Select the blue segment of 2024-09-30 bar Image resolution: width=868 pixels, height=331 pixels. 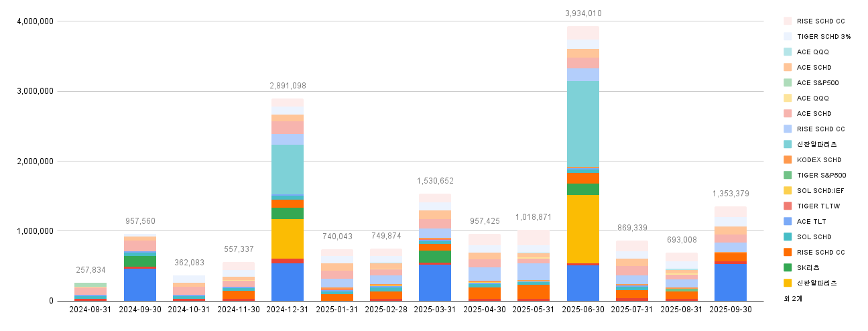(139, 284)
